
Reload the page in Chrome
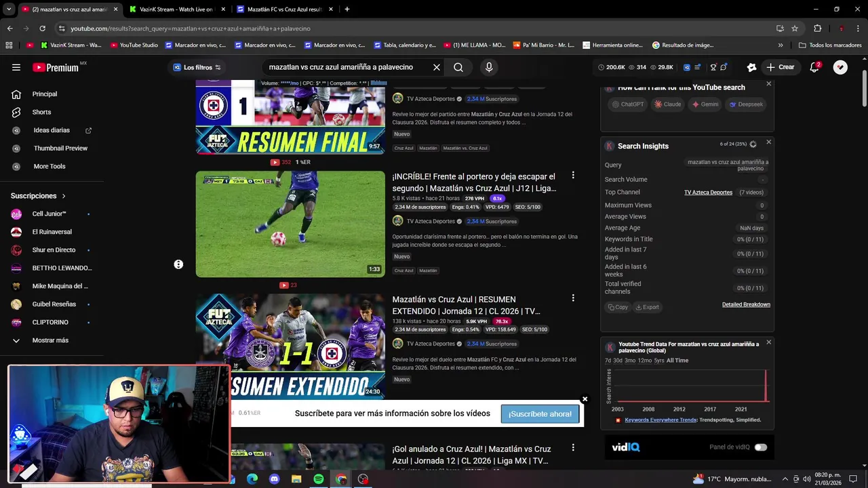point(42,28)
